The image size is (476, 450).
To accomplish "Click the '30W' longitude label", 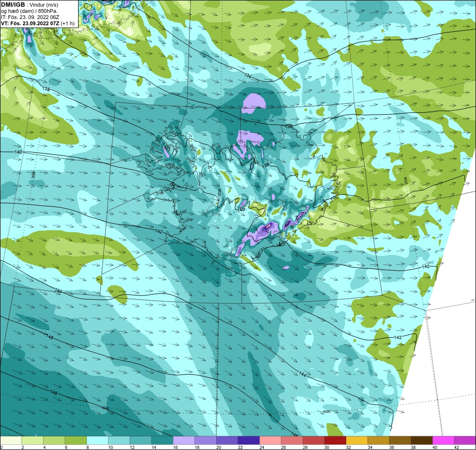I will (x=33, y=175).
